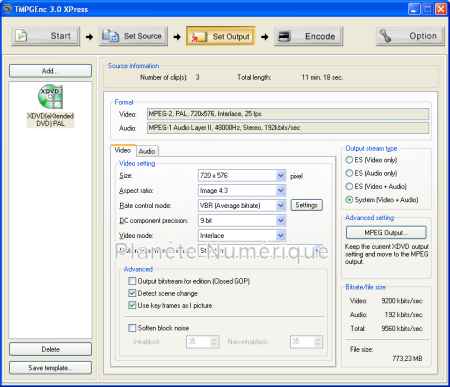
Task: Switch to the Video tab
Action: pos(123,150)
